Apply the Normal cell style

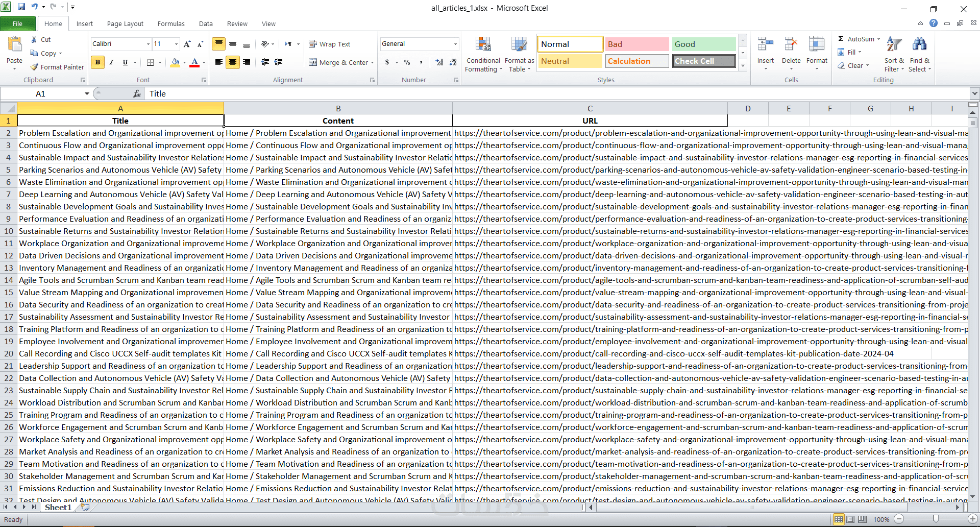coord(570,44)
